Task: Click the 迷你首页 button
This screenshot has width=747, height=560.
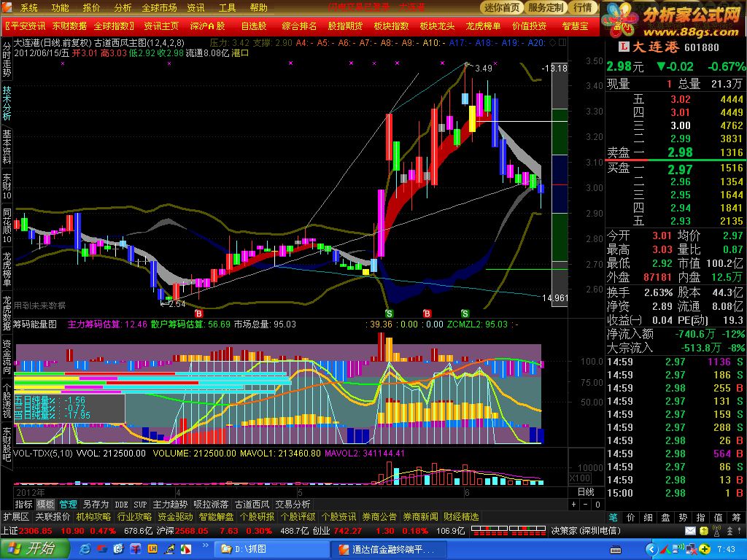Action: (502, 7)
